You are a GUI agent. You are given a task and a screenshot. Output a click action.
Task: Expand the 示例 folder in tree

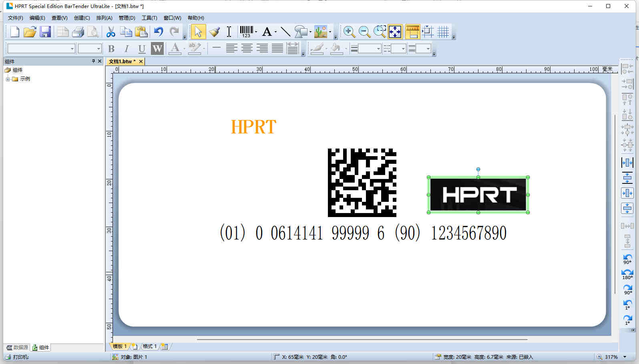click(x=8, y=79)
